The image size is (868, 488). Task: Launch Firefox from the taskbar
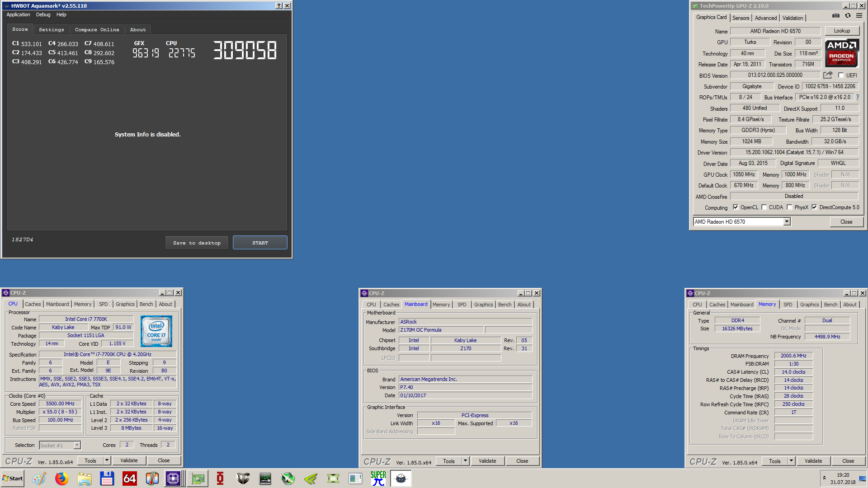62,479
